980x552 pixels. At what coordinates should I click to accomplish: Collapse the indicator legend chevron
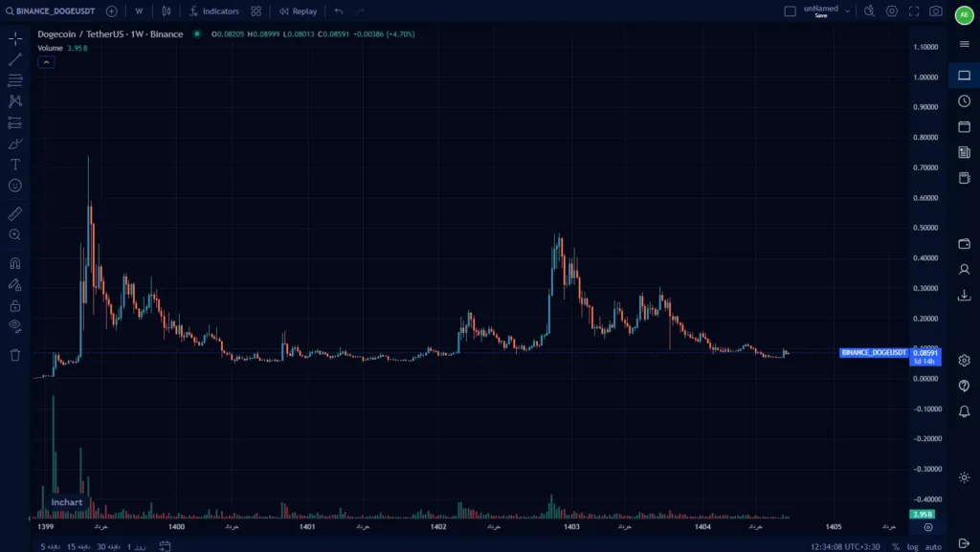46,62
